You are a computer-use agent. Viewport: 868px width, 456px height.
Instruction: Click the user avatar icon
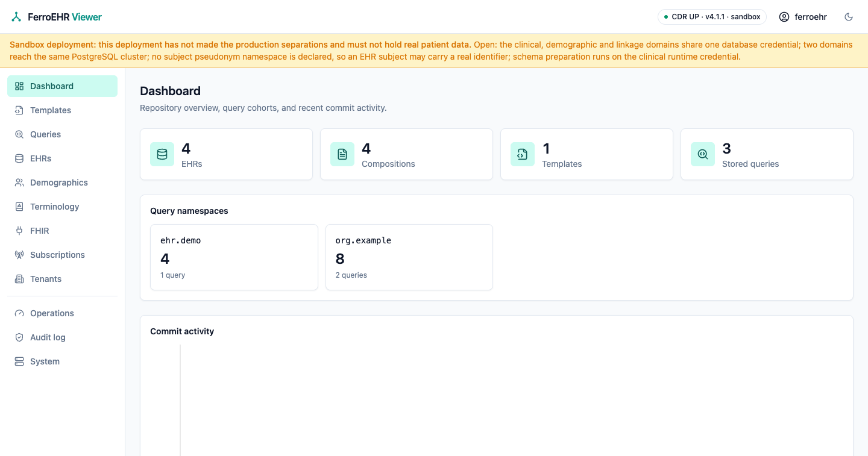[784, 17]
